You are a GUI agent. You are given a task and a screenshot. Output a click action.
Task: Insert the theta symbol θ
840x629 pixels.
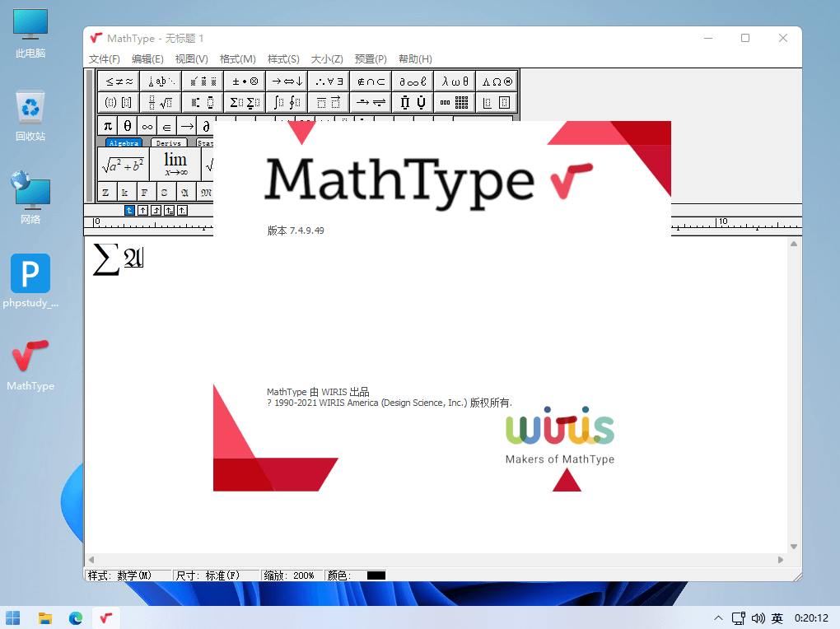[128, 127]
